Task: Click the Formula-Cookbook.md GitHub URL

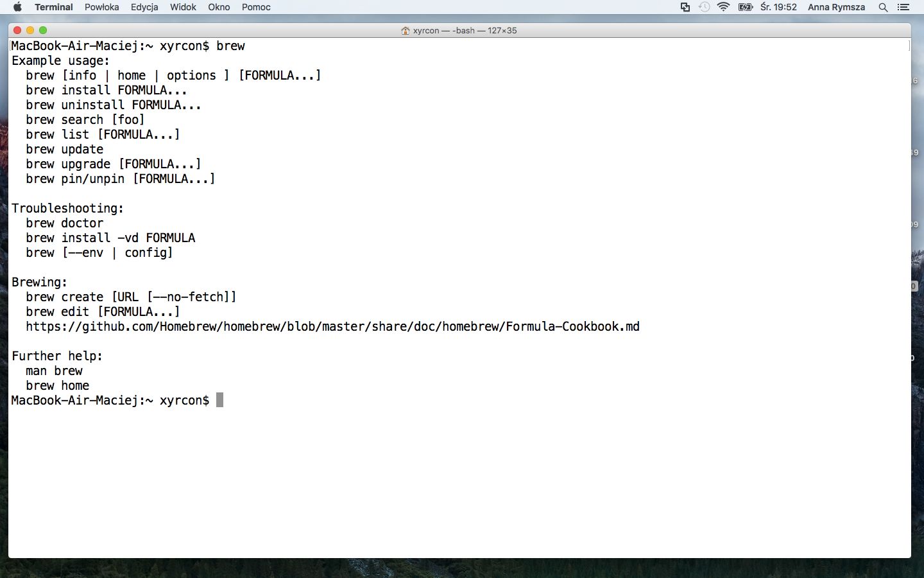Action: (332, 326)
